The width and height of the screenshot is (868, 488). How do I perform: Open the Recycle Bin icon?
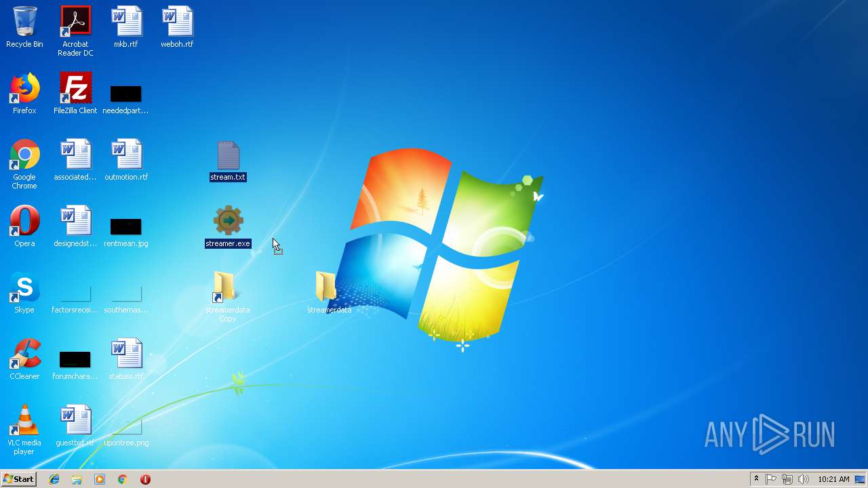point(24,27)
